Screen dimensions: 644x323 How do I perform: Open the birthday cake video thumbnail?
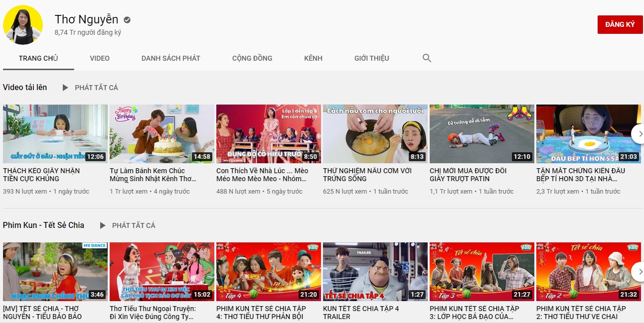pyautogui.click(x=162, y=134)
